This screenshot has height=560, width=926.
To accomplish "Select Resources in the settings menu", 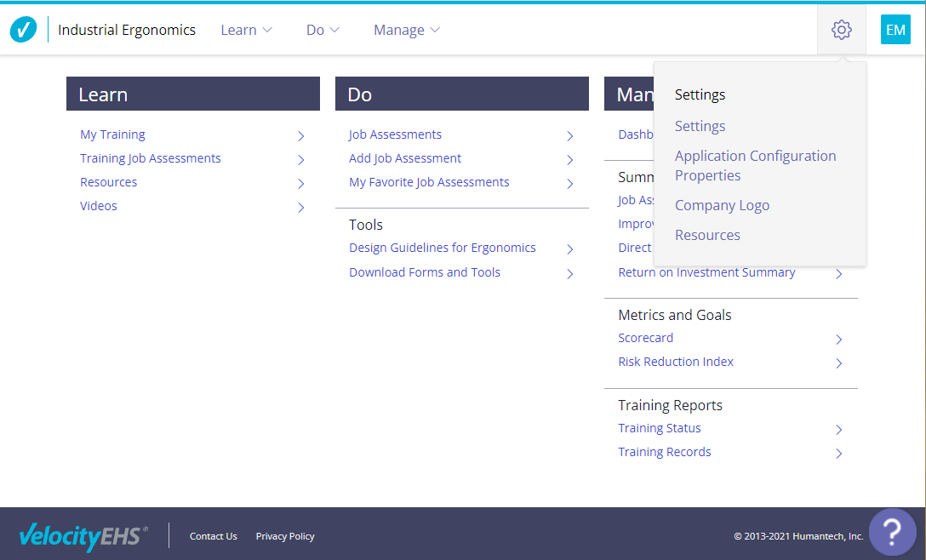I will coord(707,235).
